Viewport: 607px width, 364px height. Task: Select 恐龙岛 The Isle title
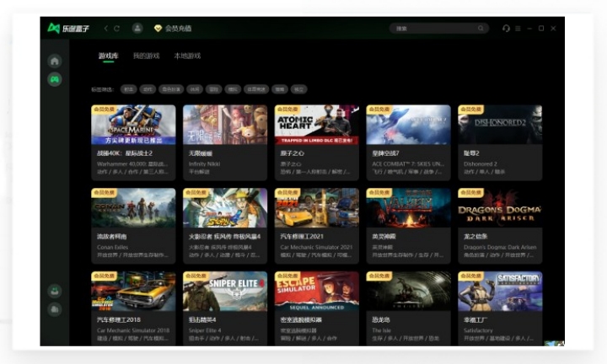click(381, 320)
